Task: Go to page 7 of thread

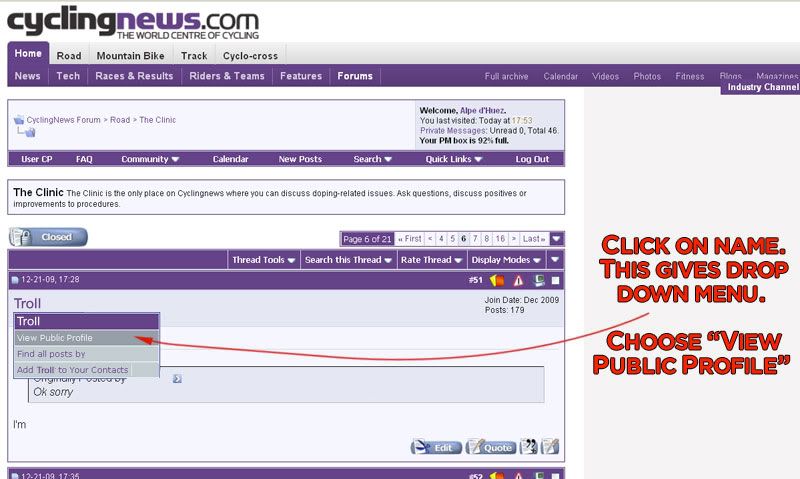Action: coord(475,239)
